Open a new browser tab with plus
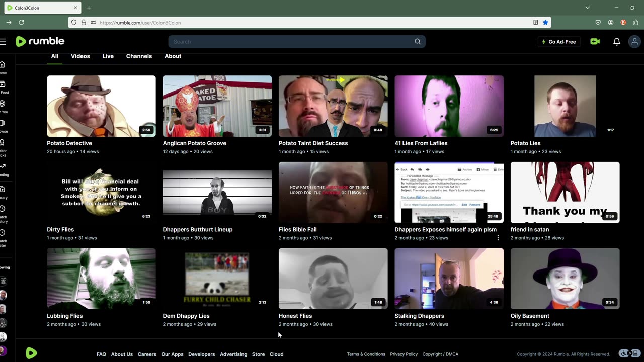The height and width of the screenshot is (362, 644). (x=89, y=8)
